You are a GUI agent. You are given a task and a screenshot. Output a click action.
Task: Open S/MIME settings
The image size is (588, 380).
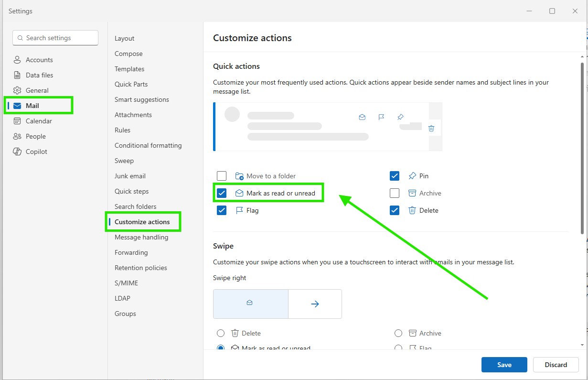point(126,283)
